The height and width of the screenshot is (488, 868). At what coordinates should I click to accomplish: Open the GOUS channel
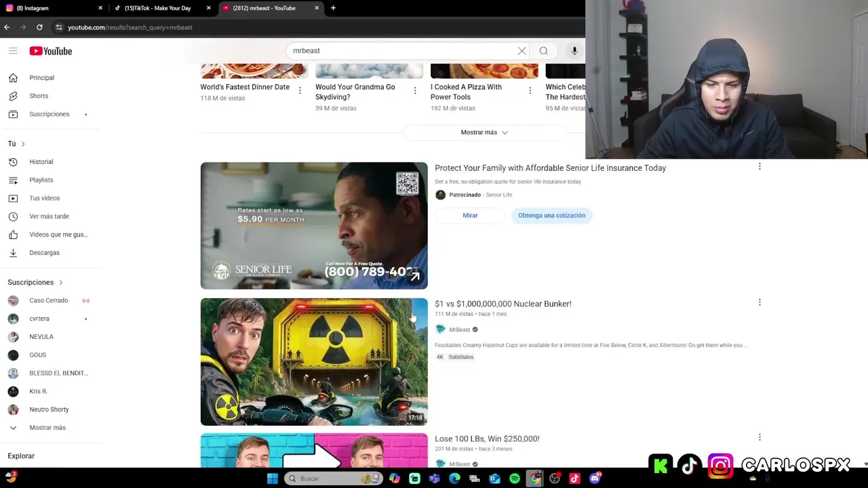click(37, 355)
